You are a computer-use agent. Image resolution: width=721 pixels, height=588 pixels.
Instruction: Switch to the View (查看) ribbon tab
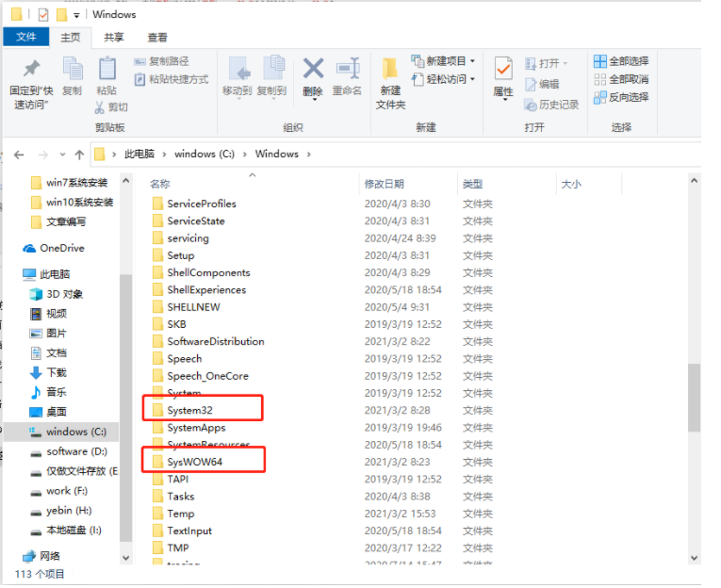coord(157,38)
